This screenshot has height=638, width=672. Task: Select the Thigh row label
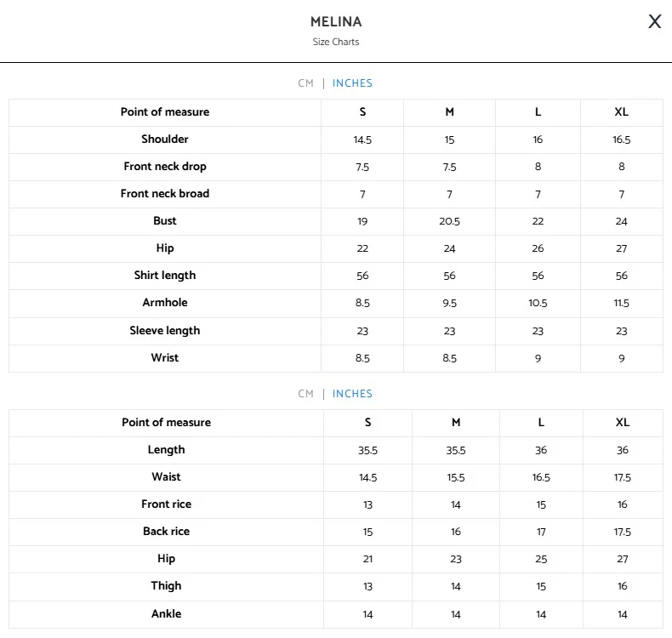[166, 586]
